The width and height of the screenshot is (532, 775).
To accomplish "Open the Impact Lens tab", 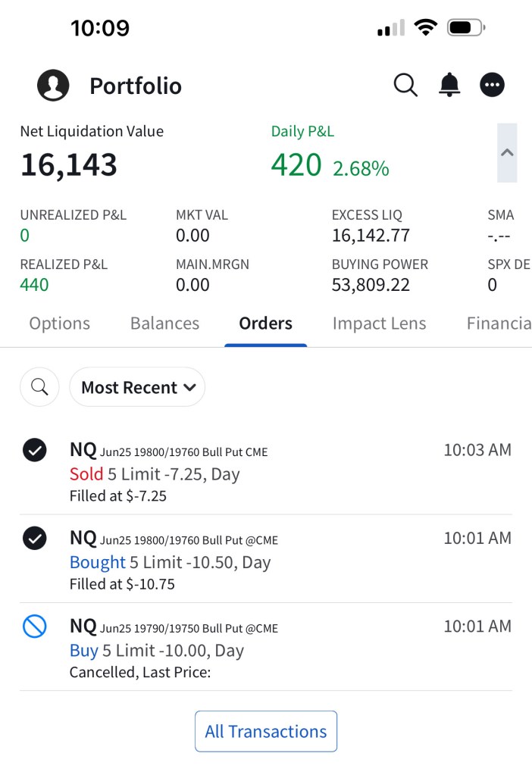I will [379, 323].
